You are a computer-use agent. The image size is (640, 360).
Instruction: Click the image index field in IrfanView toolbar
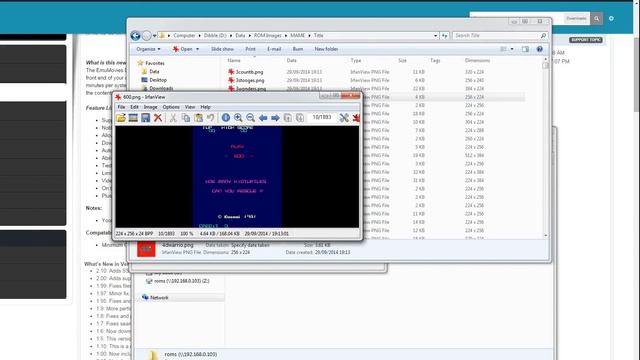[x=322, y=118]
